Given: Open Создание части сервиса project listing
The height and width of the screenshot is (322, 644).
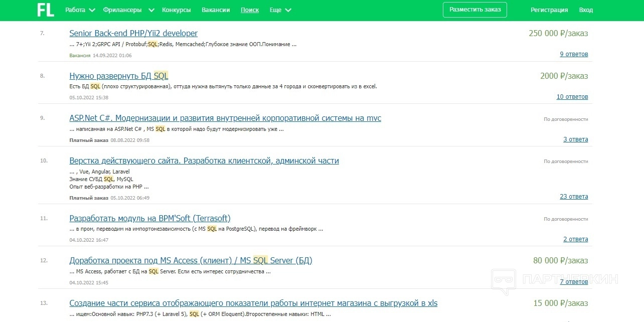Looking at the screenshot, I should pos(253,303).
